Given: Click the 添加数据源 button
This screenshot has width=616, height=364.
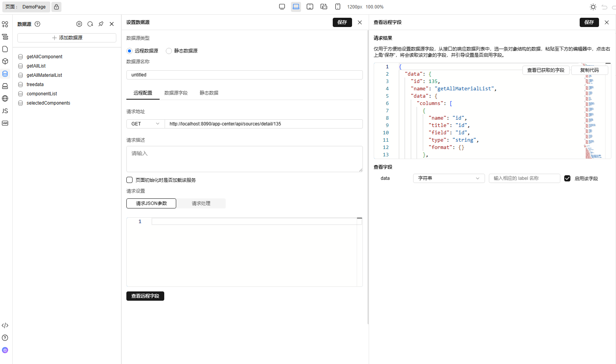Looking at the screenshot, I should click(x=67, y=38).
